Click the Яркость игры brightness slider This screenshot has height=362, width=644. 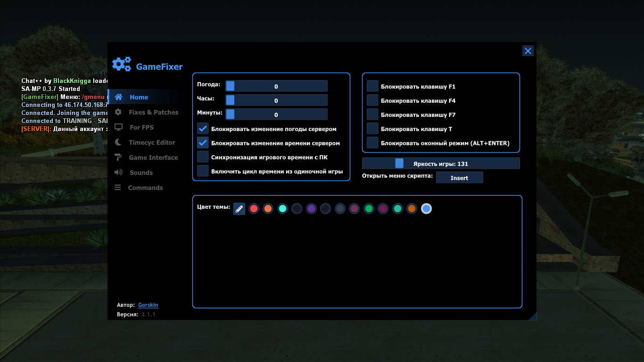pyautogui.click(x=441, y=164)
